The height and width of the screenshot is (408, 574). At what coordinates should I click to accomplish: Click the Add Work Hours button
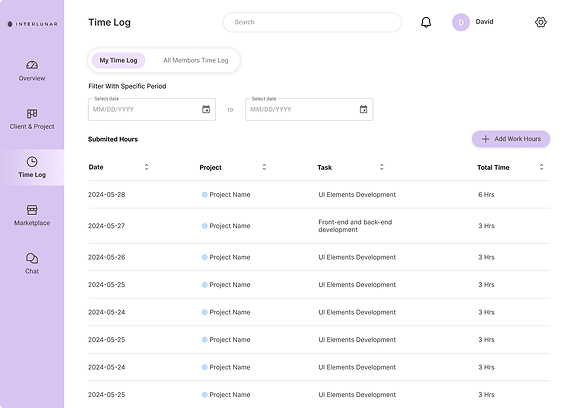point(511,139)
